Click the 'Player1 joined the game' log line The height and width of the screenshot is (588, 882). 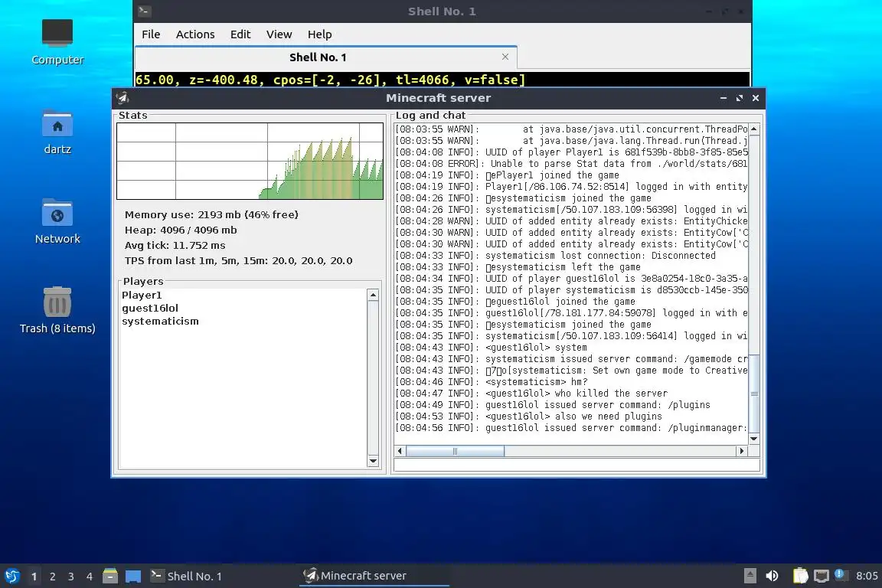point(508,175)
